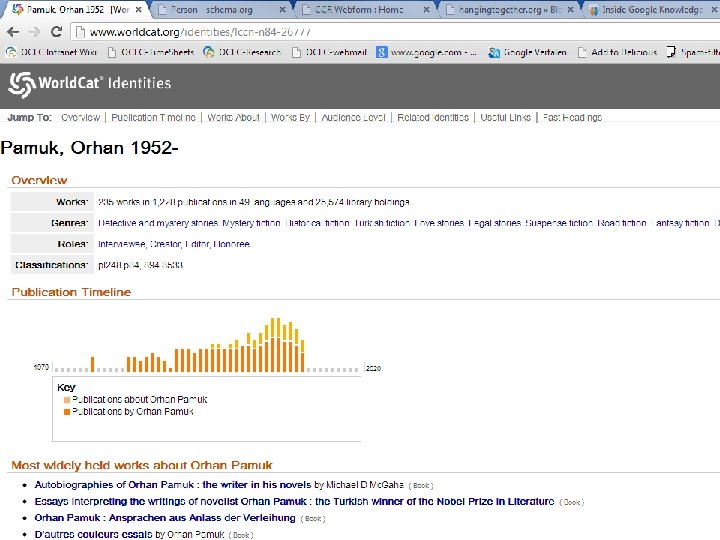Viewport: 720px width, 540px height.
Task: Jump to Works About section
Action: tap(233, 118)
